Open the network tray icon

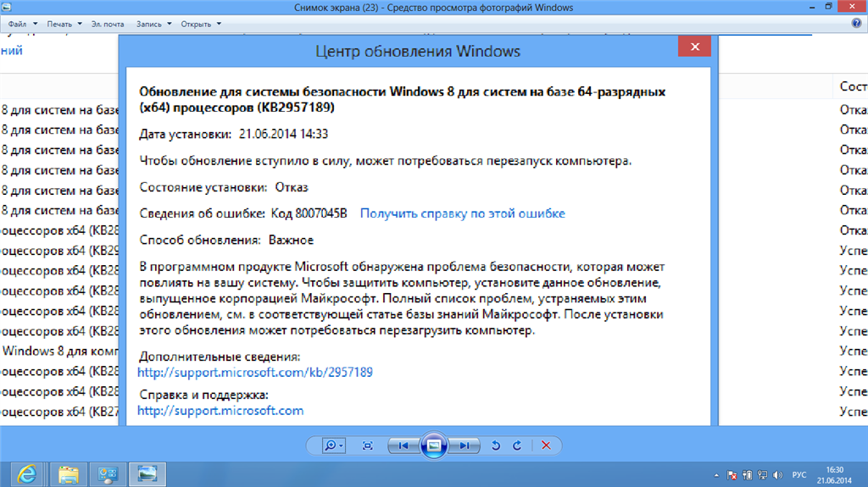(x=762, y=475)
